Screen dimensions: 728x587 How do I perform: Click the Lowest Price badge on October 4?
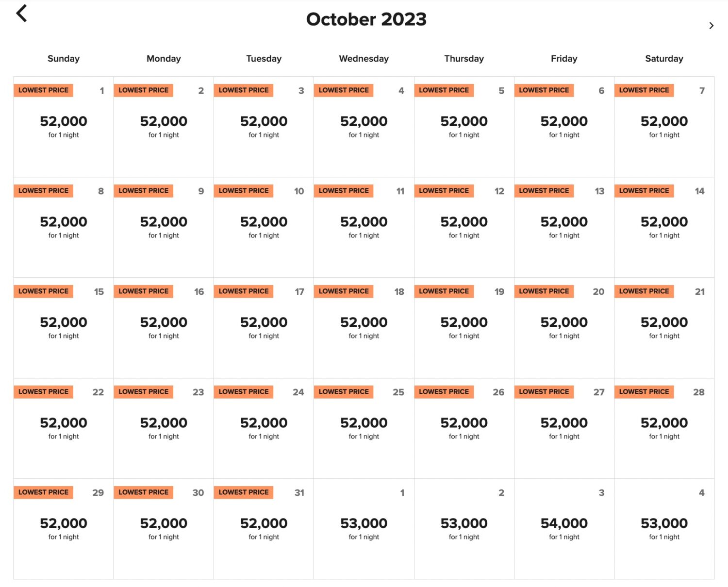point(344,90)
